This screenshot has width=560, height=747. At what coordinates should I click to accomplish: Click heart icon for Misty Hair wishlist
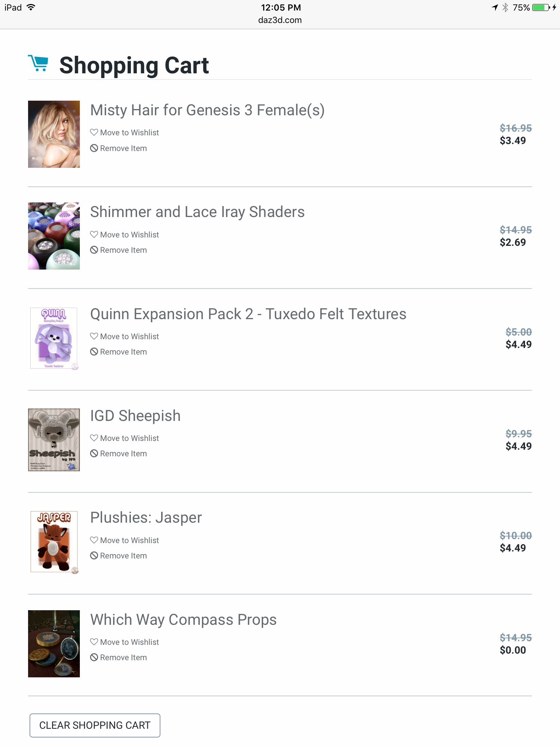pyautogui.click(x=94, y=132)
